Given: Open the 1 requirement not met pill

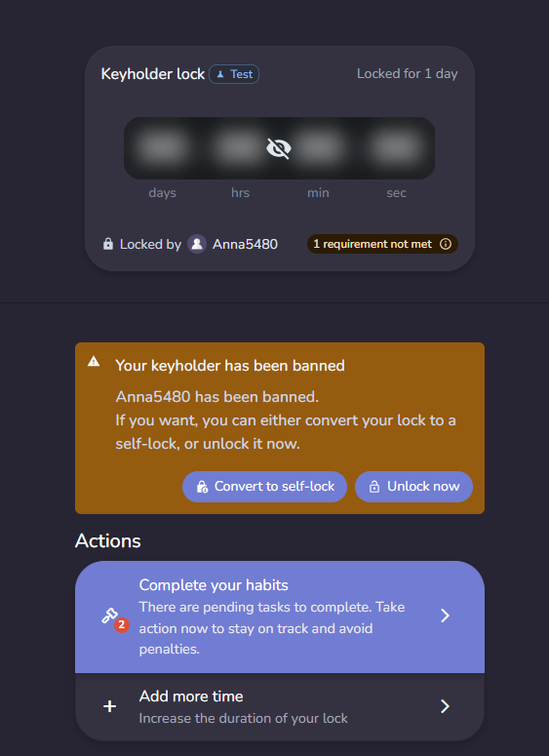Looking at the screenshot, I should click(x=382, y=244).
